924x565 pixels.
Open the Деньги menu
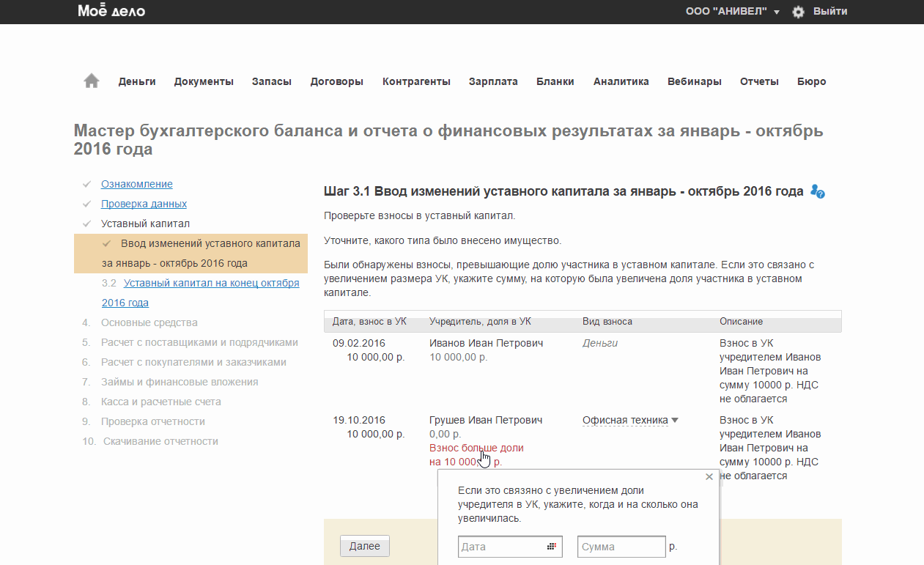click(137, 81)
